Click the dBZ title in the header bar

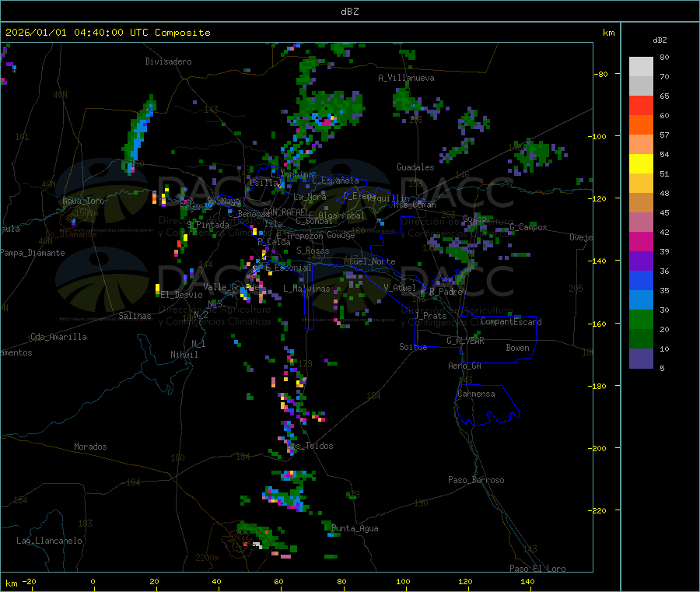coord(349,12)
